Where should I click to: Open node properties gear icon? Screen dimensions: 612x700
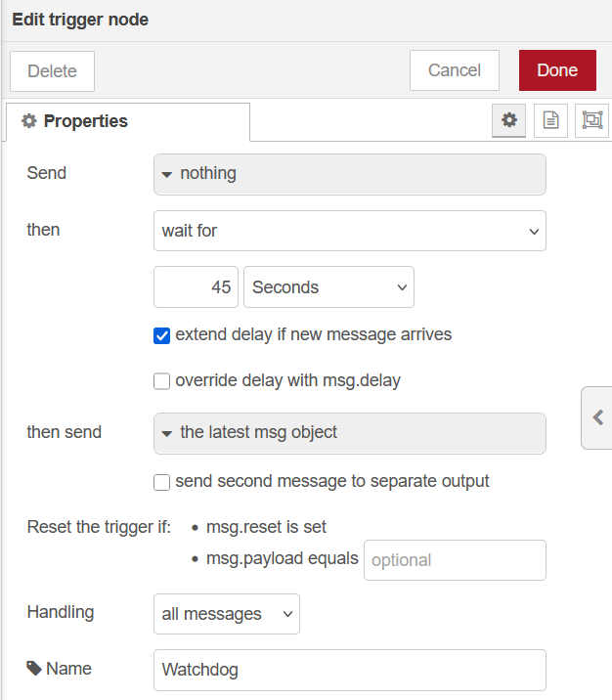tap(508, 120)
